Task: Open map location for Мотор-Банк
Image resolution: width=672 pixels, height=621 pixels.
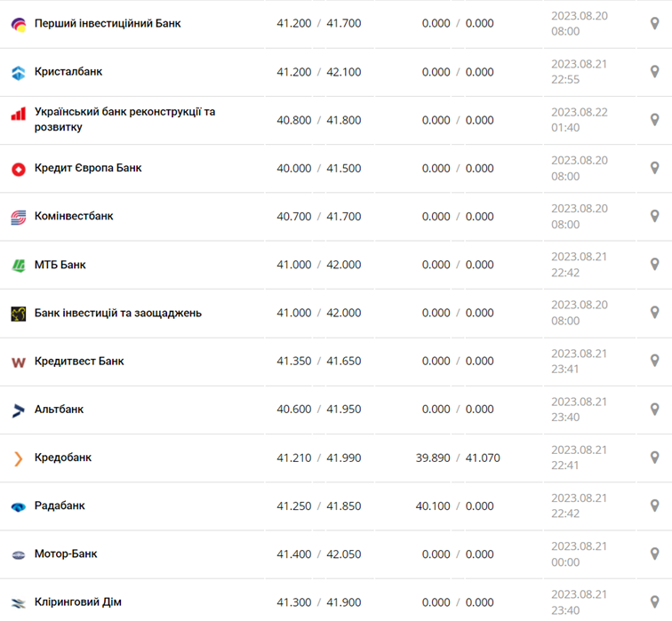Action: point(655,553)
